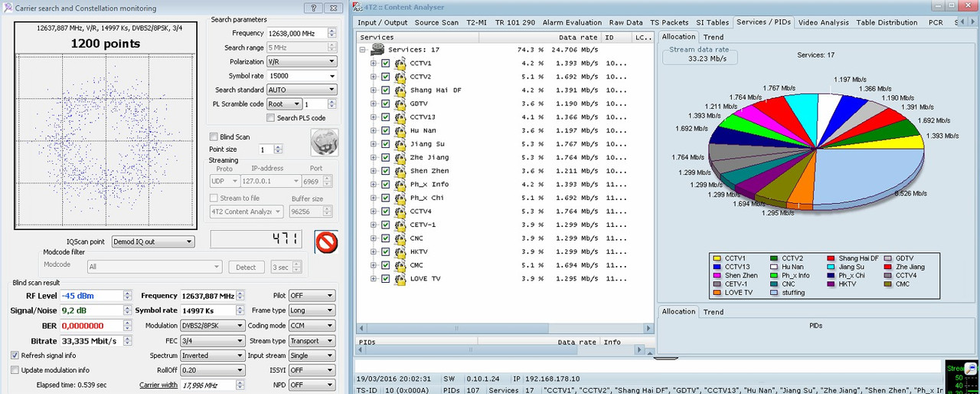Check Update modulation info
Viewport: 980px width, 394px height.
tap(15, 370)
